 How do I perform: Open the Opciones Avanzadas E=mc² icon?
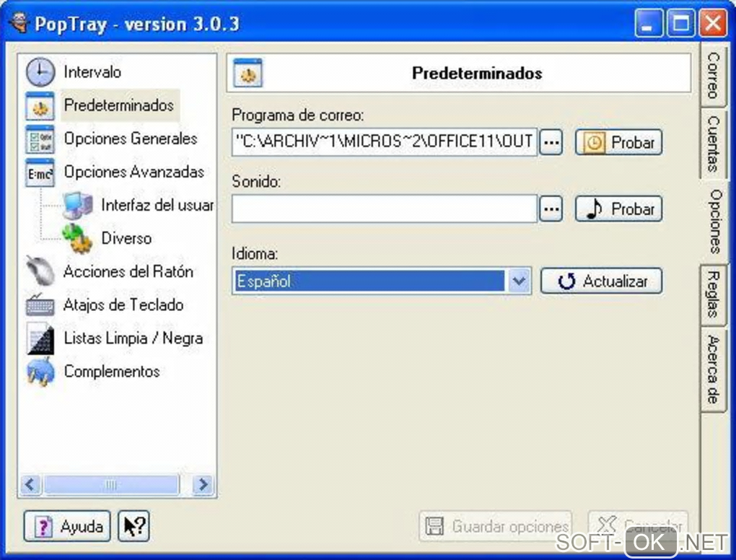pyautogui.click(x=40, y=172)
